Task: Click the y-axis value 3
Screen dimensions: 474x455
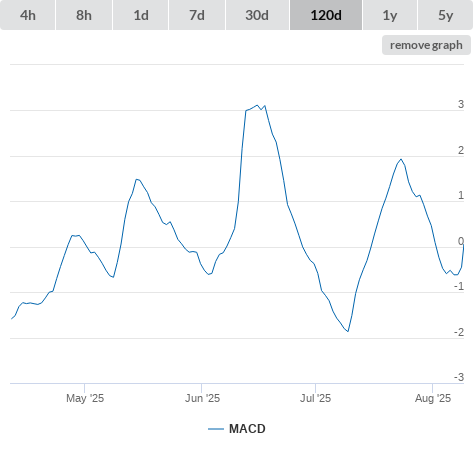Action: pos(461,104)
